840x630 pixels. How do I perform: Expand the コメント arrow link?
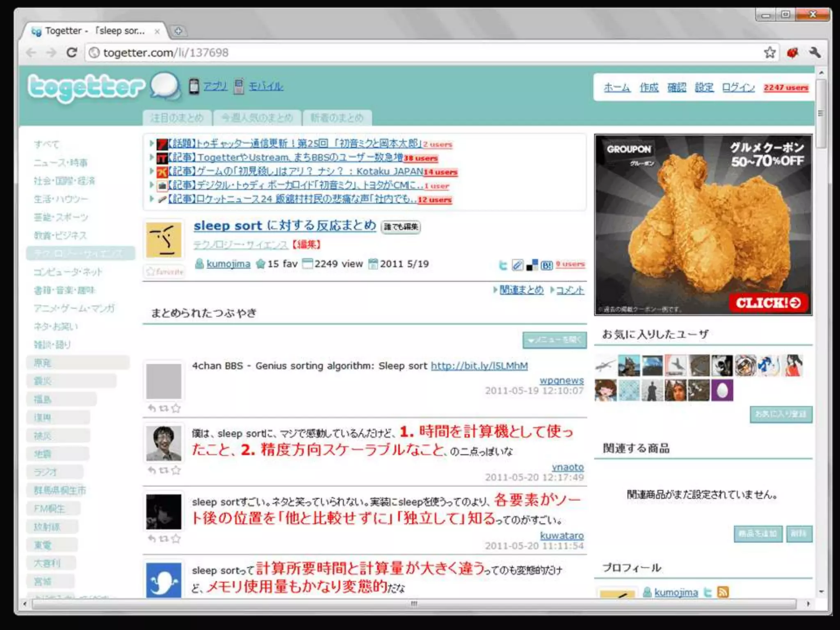[570, 290]
